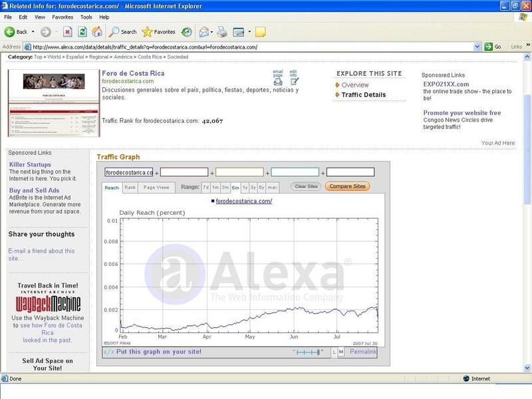Image resolution: width=532 pixels, height=399 pixels.
Task: Click Put this graph on your site
Action: pyautogui.click(x=158, y=352)
